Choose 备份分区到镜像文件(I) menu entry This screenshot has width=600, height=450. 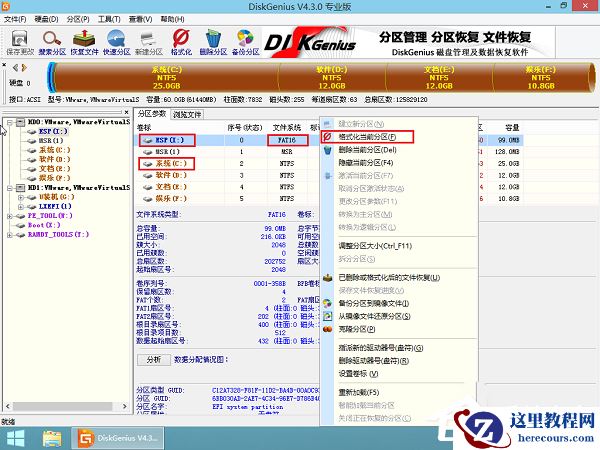click(x=373, y=303)
